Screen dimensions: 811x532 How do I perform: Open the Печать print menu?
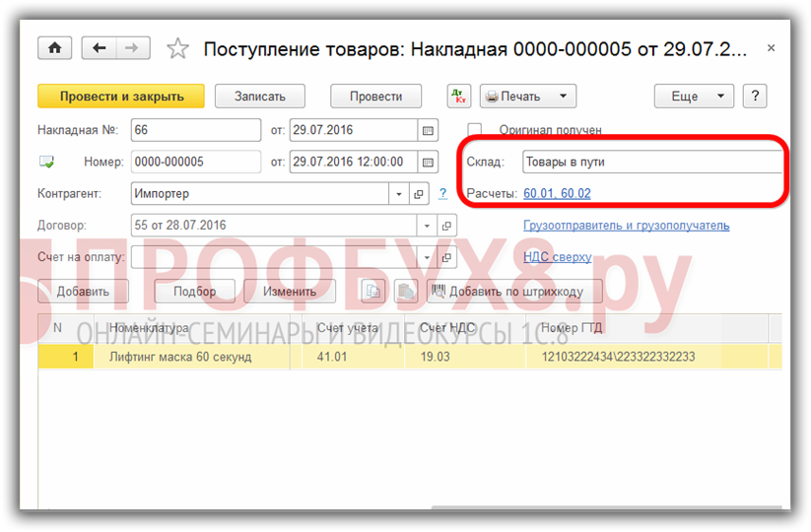(527, 97)
